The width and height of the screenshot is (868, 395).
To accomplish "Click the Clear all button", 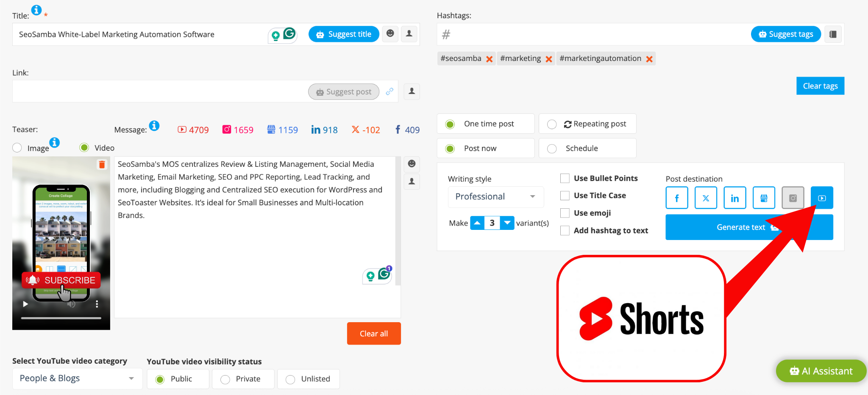I will point(374,334).
